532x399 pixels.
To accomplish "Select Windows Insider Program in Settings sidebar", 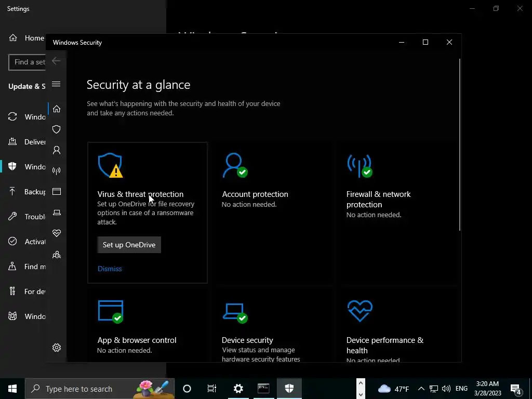I will click(x=26, y=316).
